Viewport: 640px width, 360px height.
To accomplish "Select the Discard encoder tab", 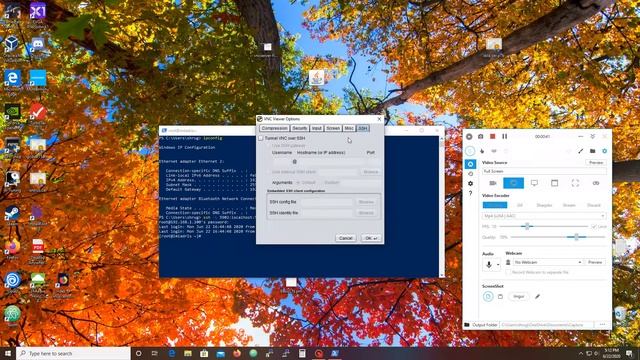I will (x=594, y=205).
